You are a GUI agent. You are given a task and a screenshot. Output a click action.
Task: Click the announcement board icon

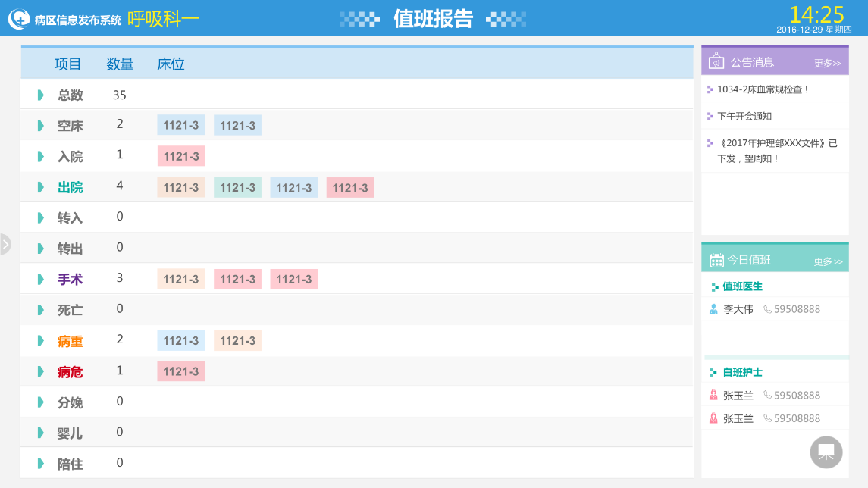coord(716,62)
